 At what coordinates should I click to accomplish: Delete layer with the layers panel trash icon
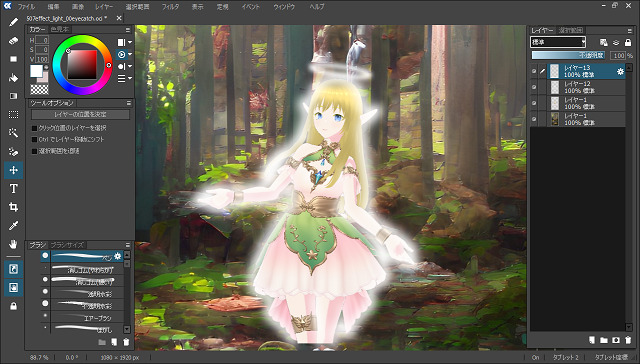(628, 340)
